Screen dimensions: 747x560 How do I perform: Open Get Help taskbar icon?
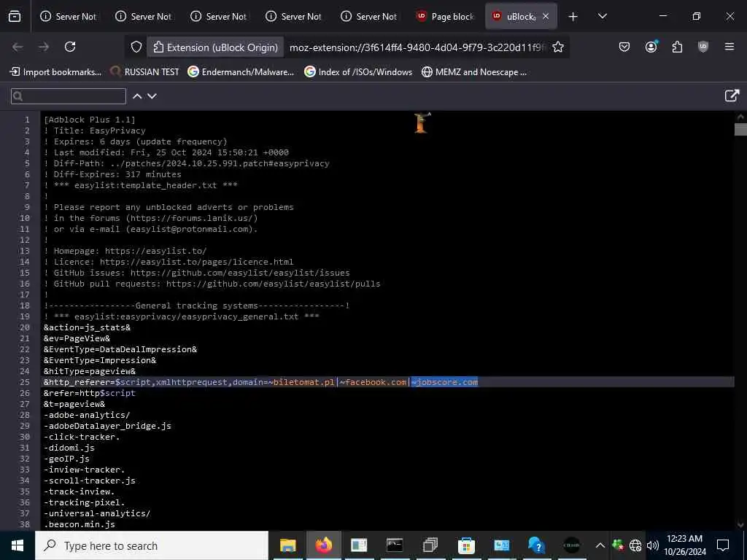point(536,545)
